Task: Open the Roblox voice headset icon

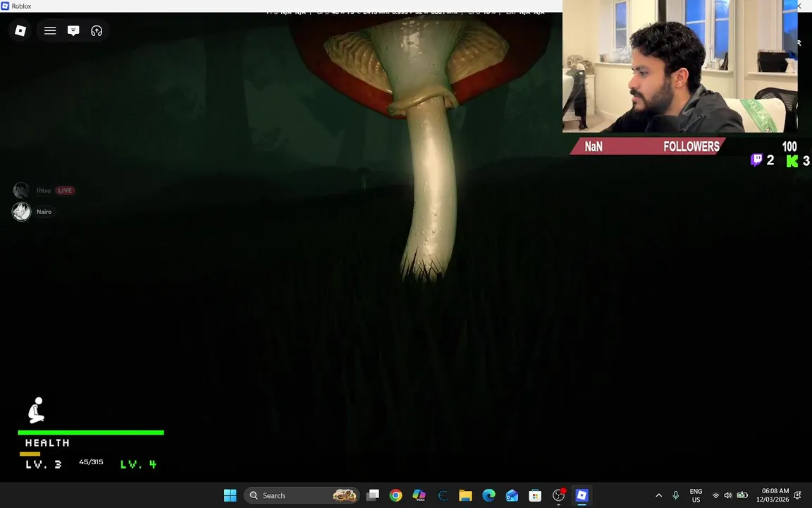Action: (97, 30)
